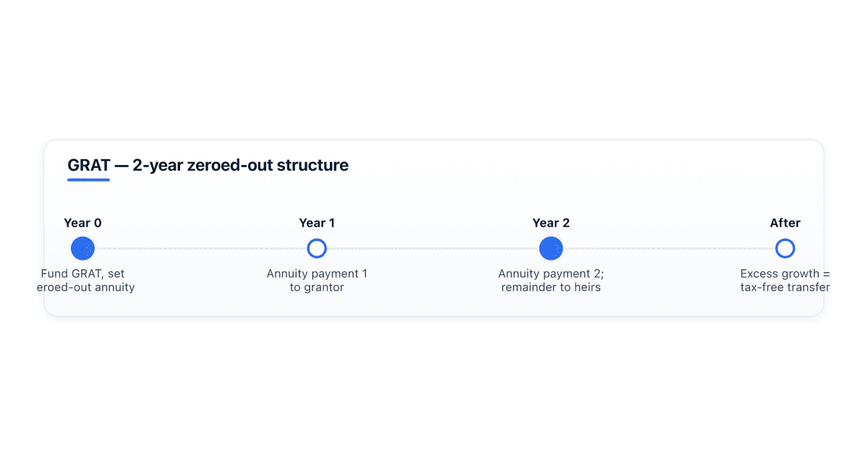
Task: Click the "eroed-out annuity" text line
Action: (85, 287)
